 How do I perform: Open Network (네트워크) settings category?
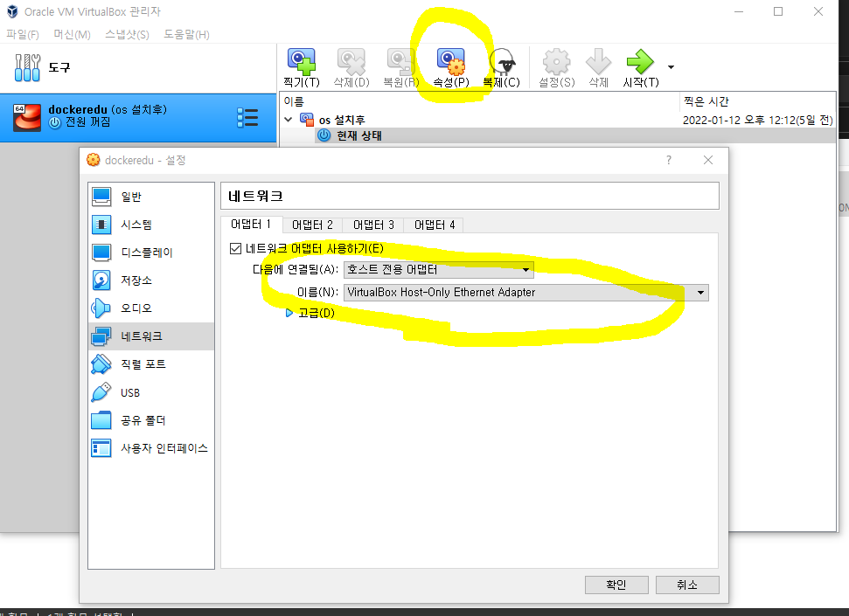point(151,336)
